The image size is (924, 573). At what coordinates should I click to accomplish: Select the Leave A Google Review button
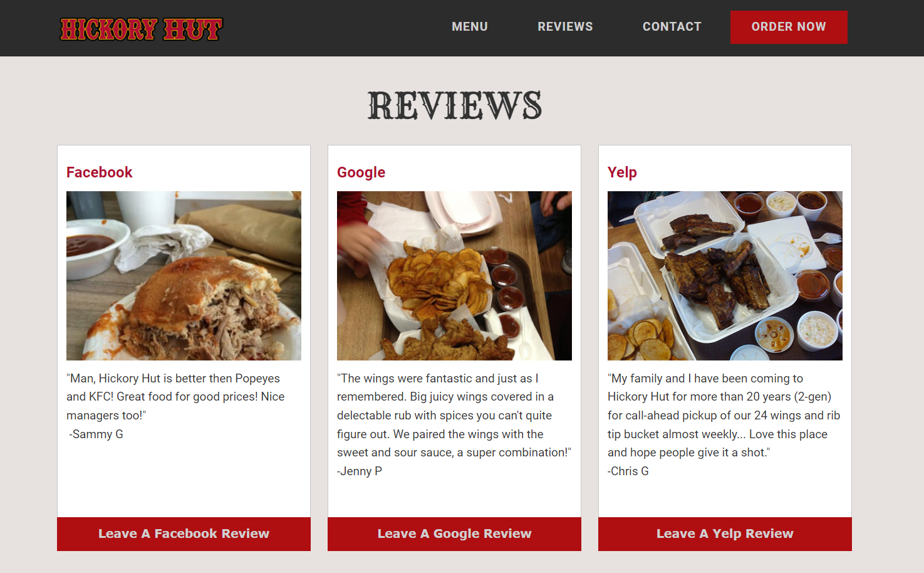tap(454, 534)
